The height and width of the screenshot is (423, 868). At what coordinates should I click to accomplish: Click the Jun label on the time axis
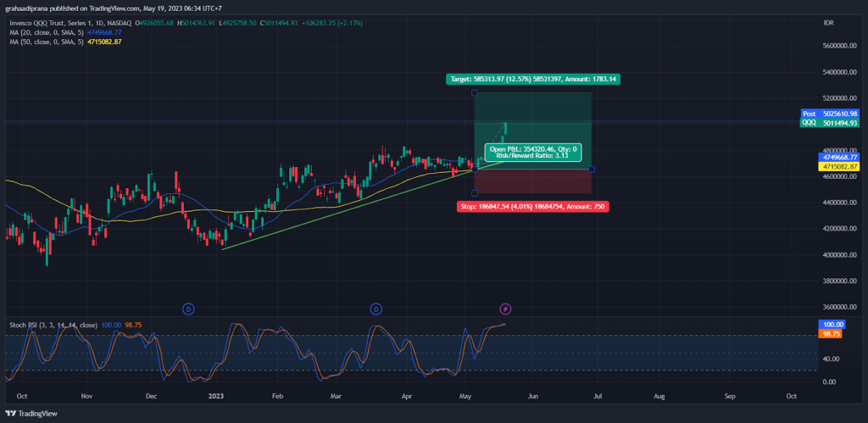tap(533, 397)
